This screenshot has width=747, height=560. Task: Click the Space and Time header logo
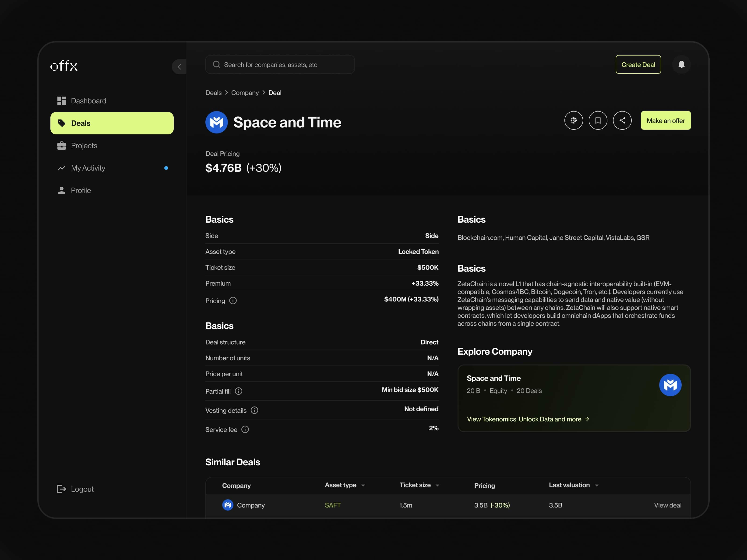tap(216, 122)
